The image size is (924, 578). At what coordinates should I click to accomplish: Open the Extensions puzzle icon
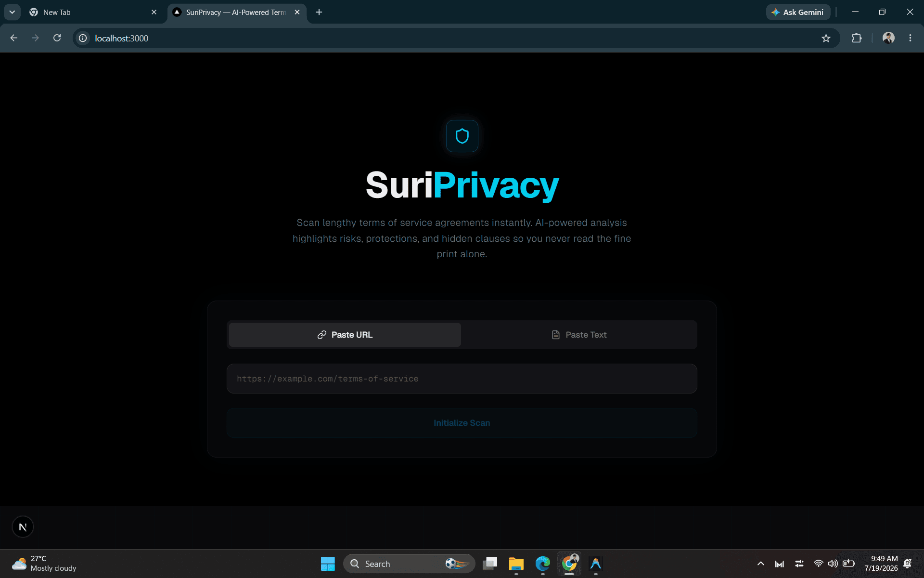pos(857,38)
